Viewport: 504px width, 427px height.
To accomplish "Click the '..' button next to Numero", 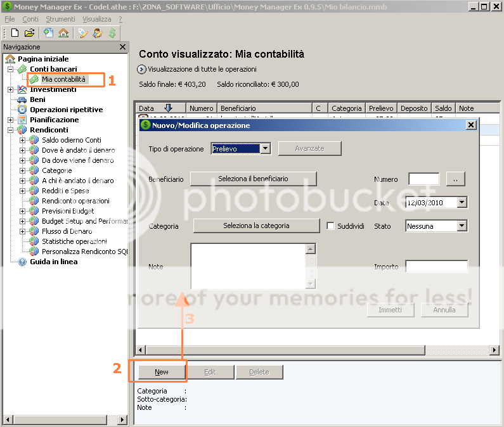I will pos(455,179).
